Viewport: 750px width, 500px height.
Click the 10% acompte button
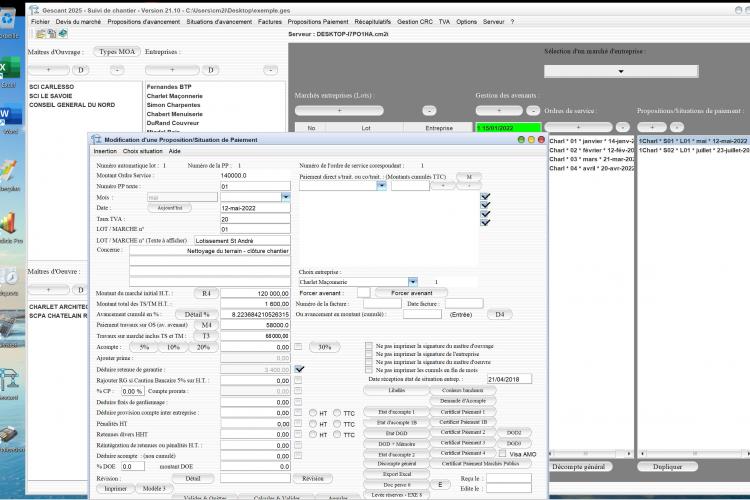(x=173, y=347)
